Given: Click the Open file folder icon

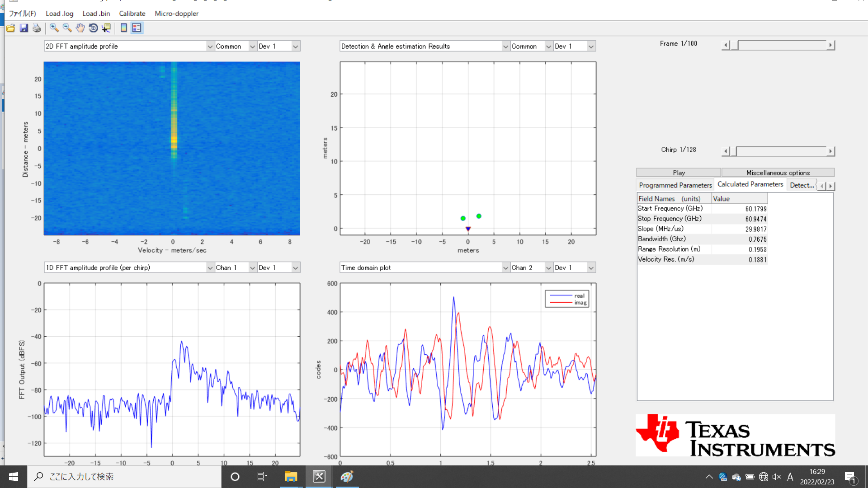Looking at the screenshot, I should (11, 28).
